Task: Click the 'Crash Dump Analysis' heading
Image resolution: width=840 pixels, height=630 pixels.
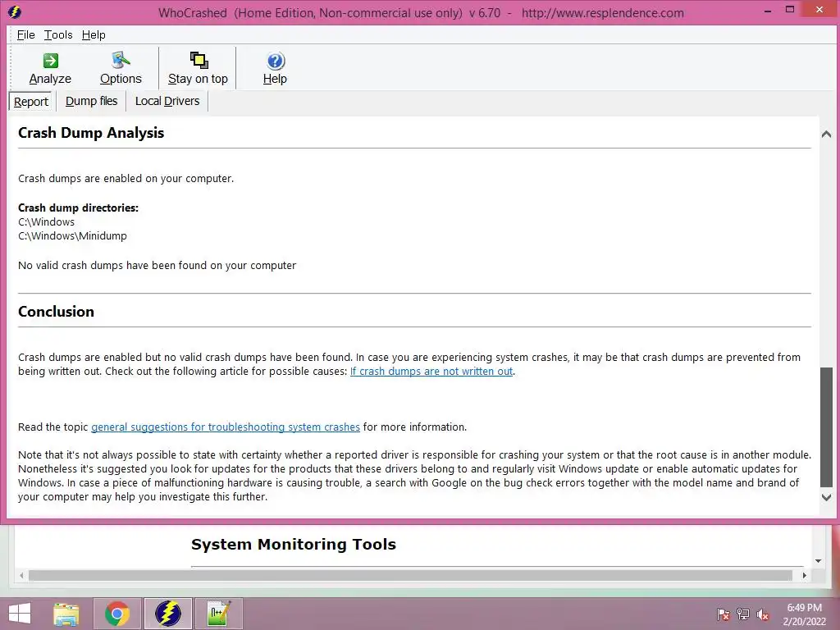Action: pos(91,133)
